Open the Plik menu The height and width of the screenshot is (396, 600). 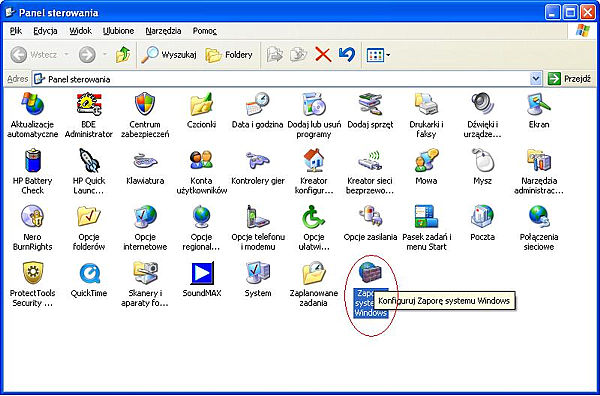click(16, 31)
